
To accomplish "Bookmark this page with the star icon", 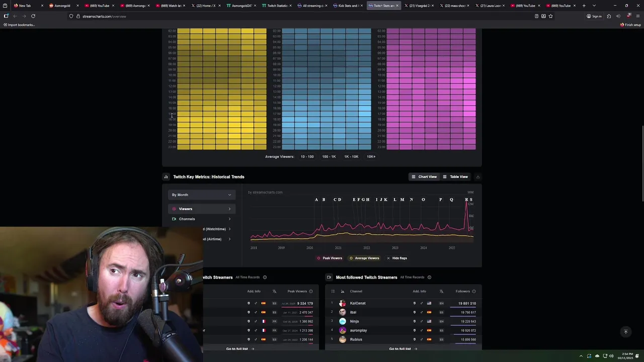I will click(x=550, y=16).
